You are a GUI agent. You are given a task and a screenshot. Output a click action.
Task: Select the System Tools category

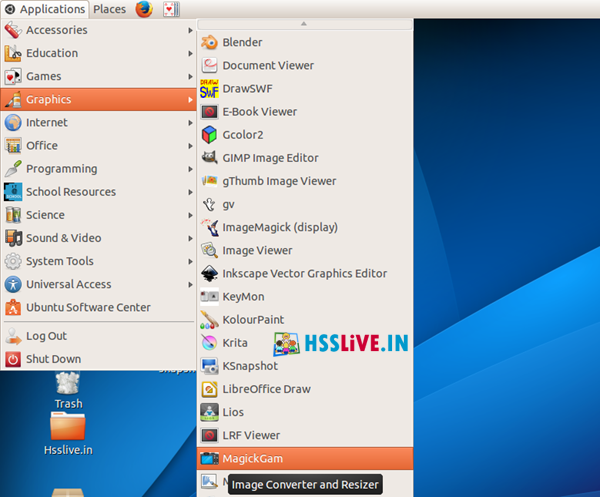click(99, 261)
